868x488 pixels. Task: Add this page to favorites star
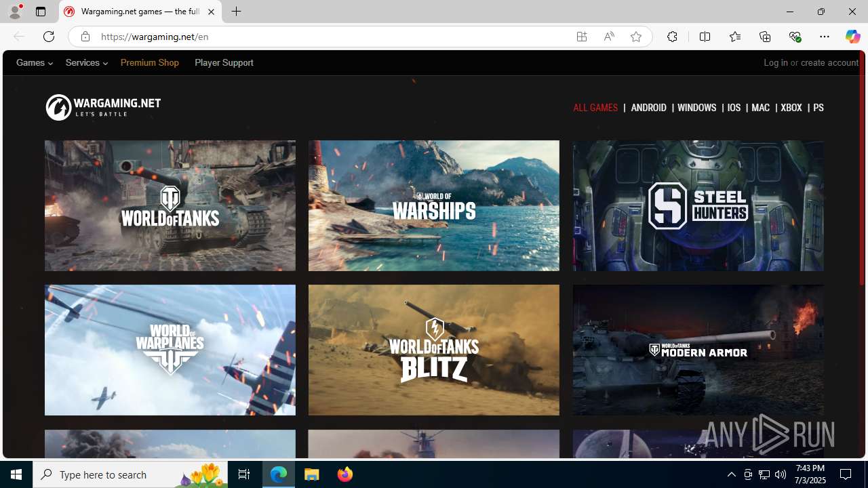(x=636, y=37)
